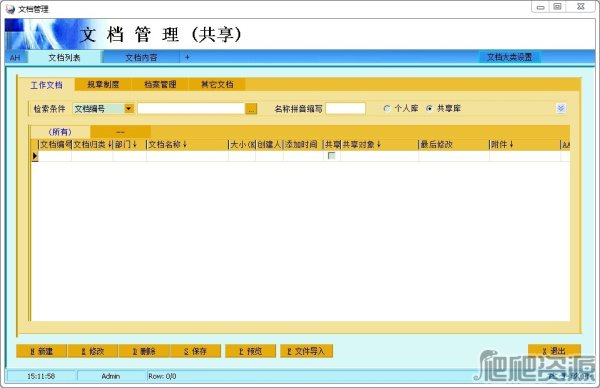The height and width of the screenshot is (388, 600).
Task: Sort by 文档编号 column header
Action: 55,145
